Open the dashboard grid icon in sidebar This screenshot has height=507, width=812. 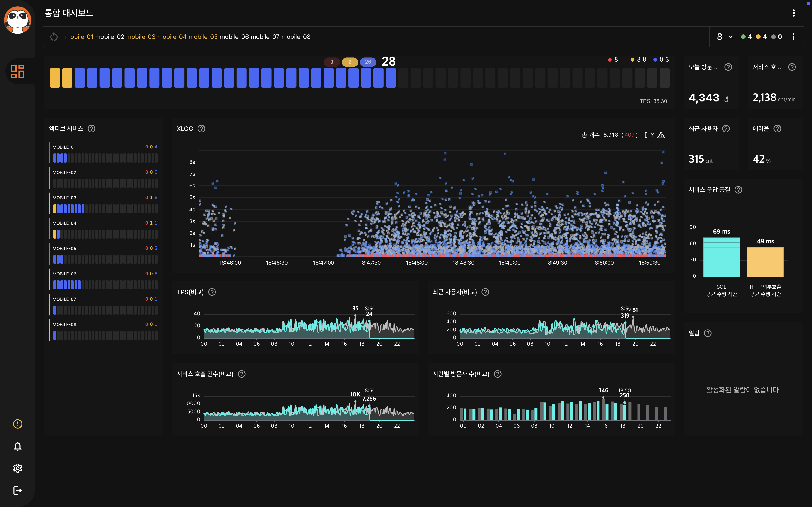tap(18, 71)
